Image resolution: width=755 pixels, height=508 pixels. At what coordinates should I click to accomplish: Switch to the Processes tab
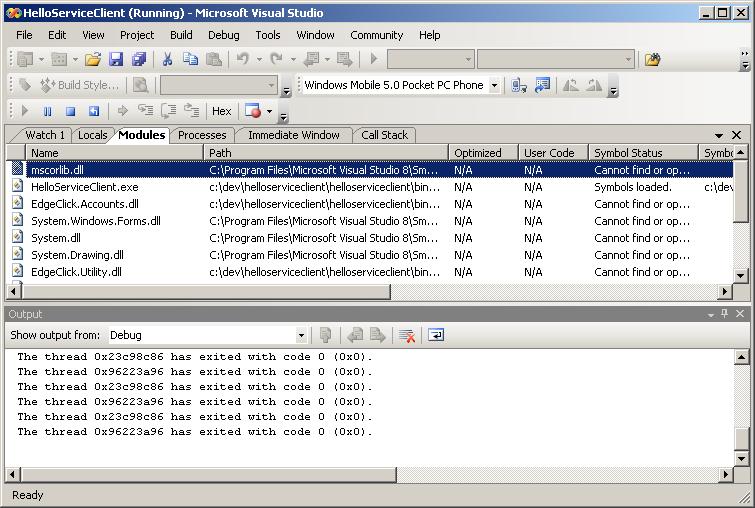(202, 135)
